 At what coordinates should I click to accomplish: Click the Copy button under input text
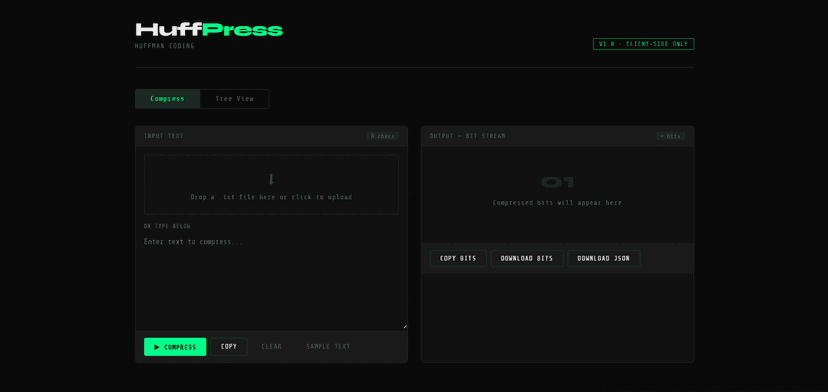[229, 347]
